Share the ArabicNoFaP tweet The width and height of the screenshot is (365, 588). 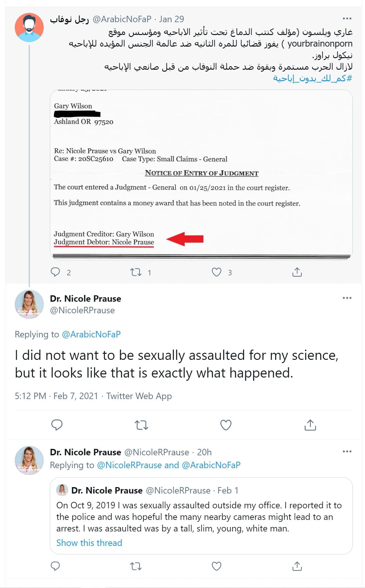click(x=297, y=272)
